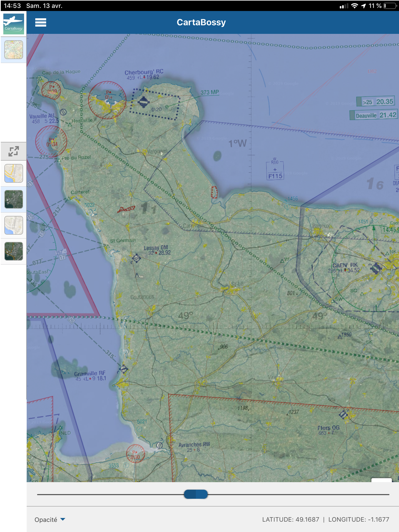
Task: Switch to the satellite imagery basemap
Action: click(13, 199)
